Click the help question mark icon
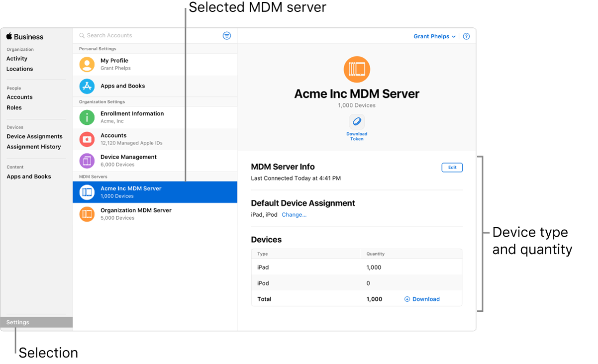 point(466,36)
